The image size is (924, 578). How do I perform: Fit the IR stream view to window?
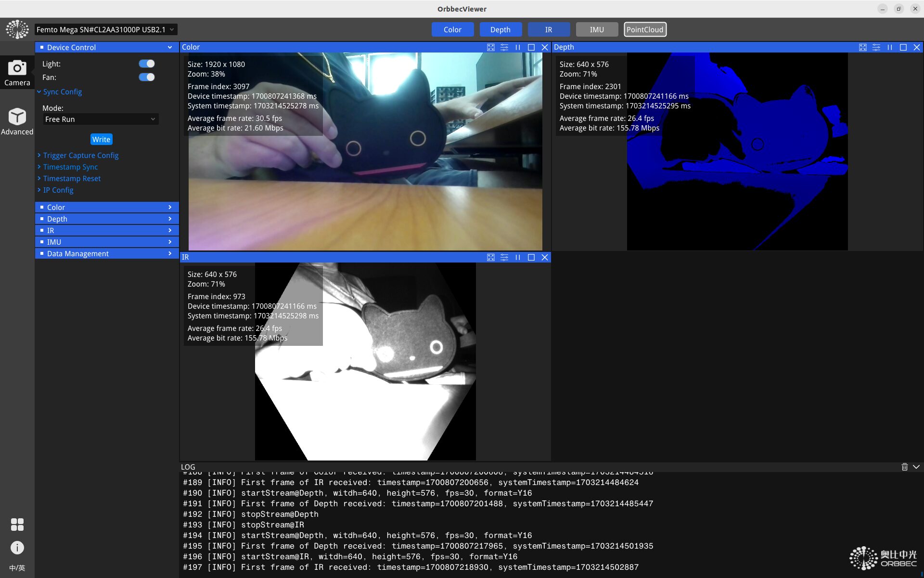tap(491, 257)
